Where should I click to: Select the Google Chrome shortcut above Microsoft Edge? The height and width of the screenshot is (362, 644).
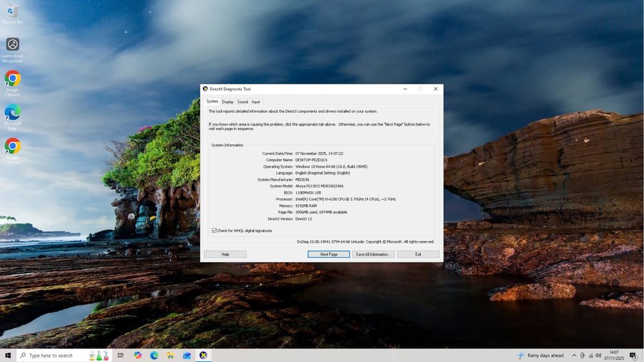pos(12,83)
